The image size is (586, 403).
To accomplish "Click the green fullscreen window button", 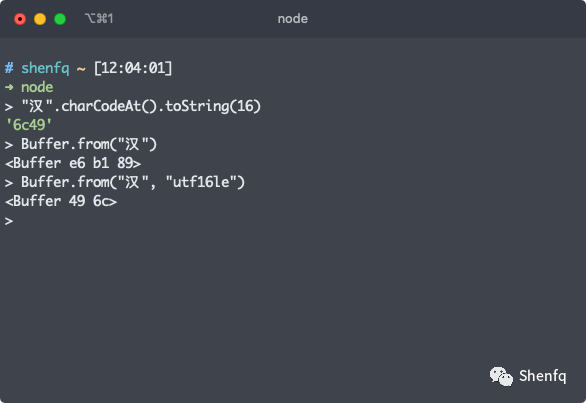I will click(x=60, y=19).
